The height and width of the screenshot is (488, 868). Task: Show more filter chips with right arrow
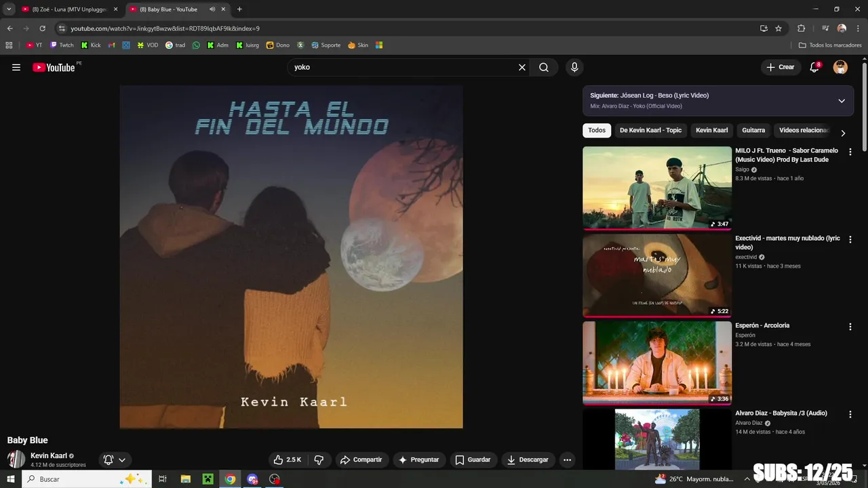[843, 133]
